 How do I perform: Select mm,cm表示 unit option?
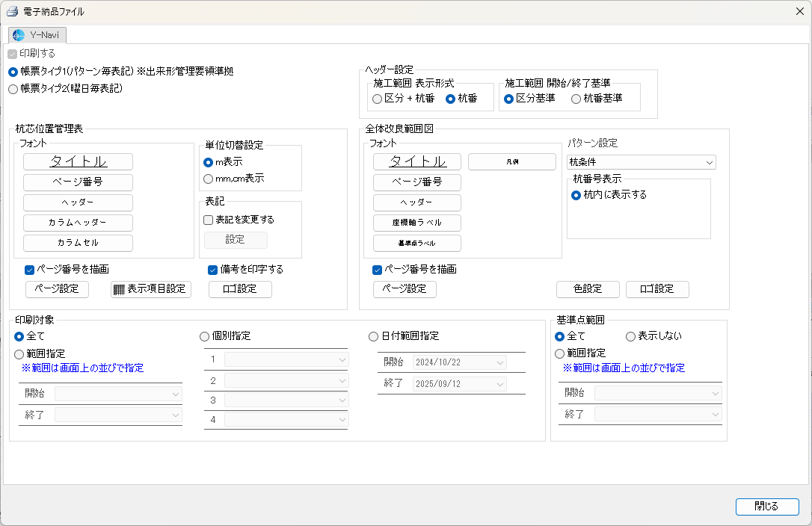pyautogui.click(x=209, y=179)
